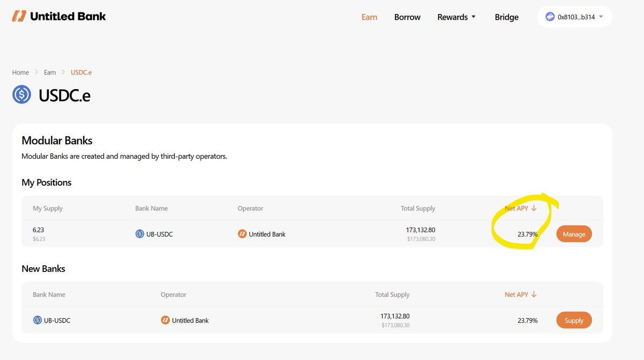Click the My Supply column header
Viewport: 644px width, 360px height.
tap(48, 208)
